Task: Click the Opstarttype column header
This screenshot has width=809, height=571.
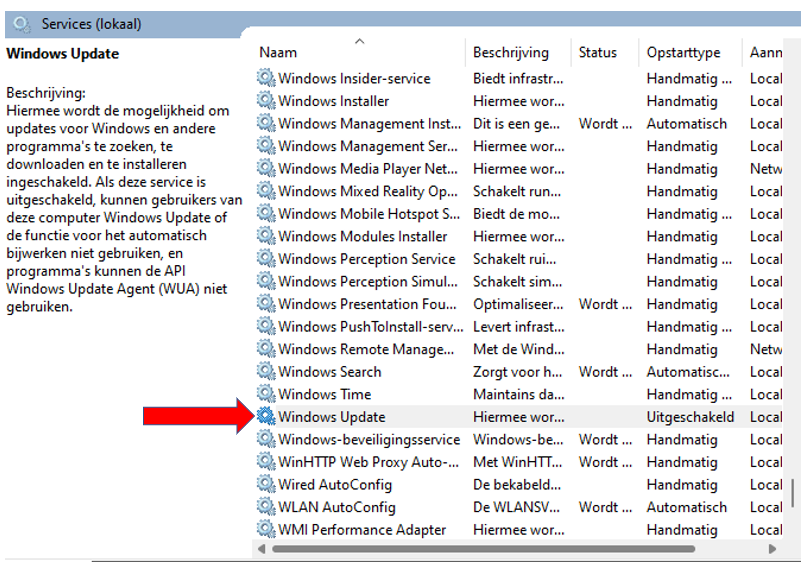Action: 683,53
